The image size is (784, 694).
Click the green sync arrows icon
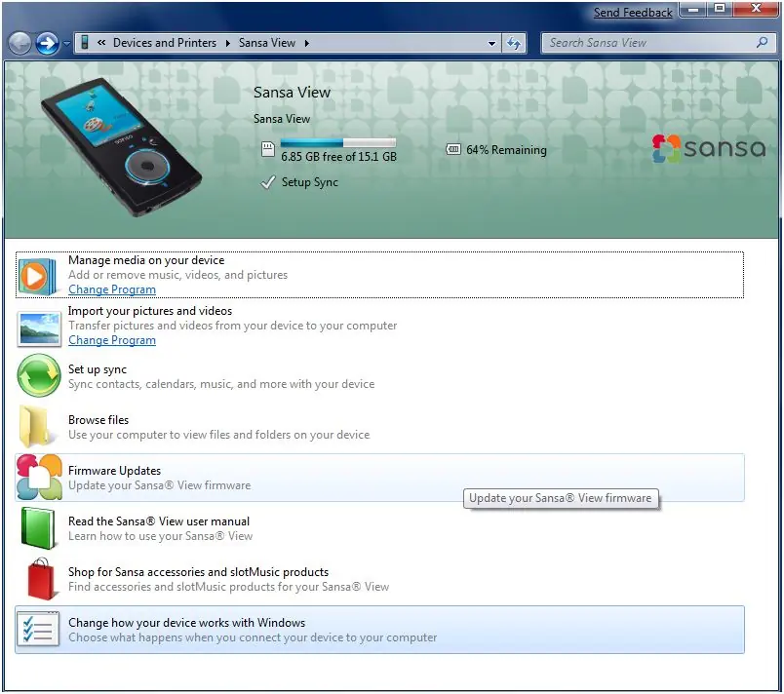point(39,375)
